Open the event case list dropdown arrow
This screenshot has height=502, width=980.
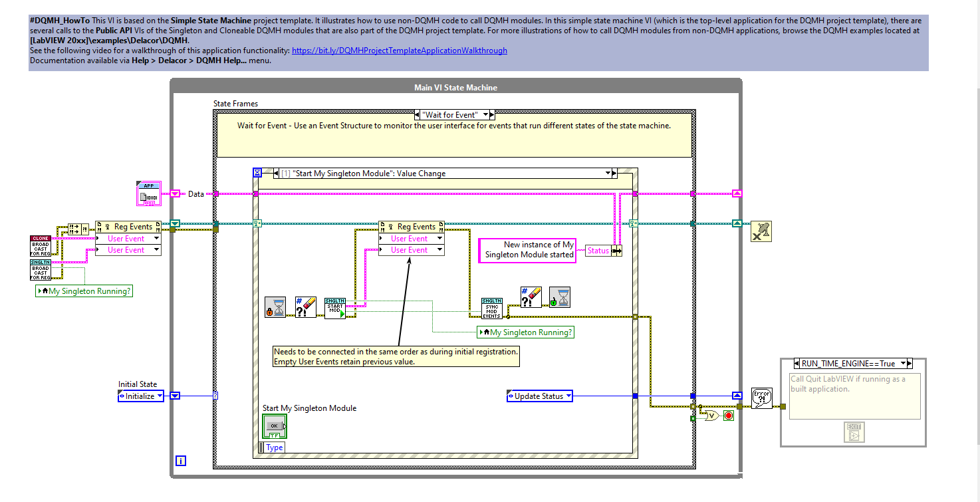point(608,173)
